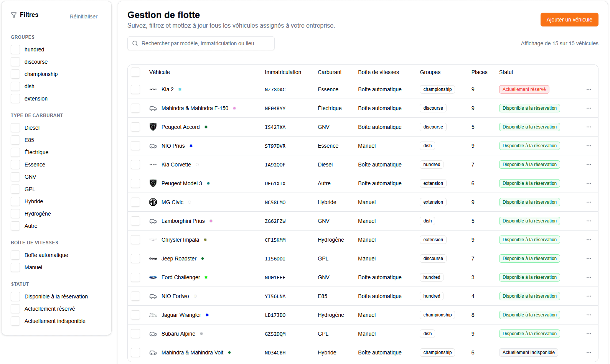Image resolution: width=610 pixels, height=364 pixels.
Task: Click the Peugeot logo beside Peugeot Accord
Action: click(x=153, y=127)
